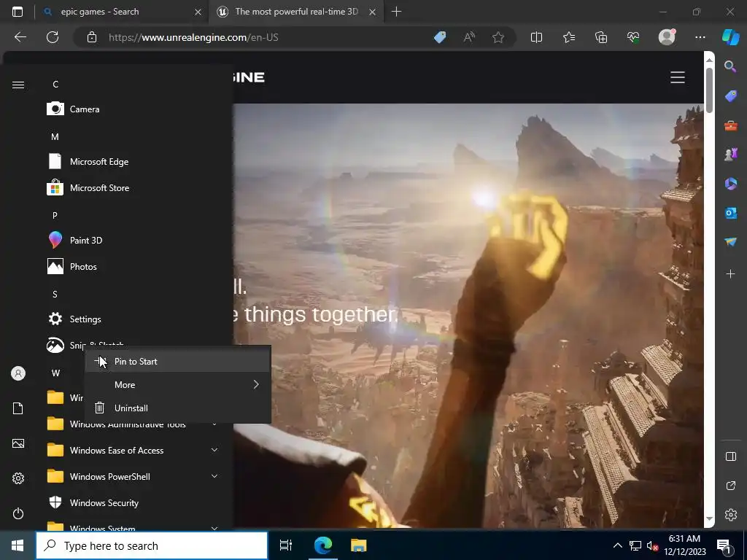Choose Uninstall from context menu
This screenshot has height=560, width=747.
(x=178, y=408)
